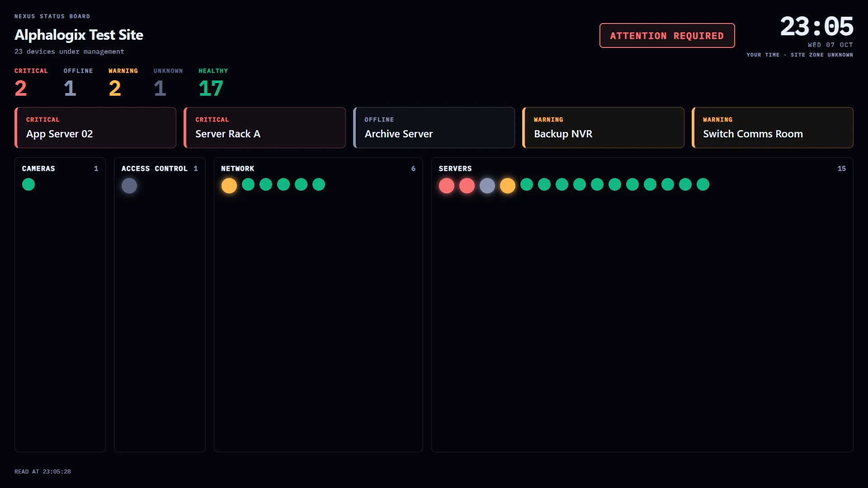Select the gray offline dot in Servers panel
Viewport: 868px width, 488px height.
(x=487, y=186)
